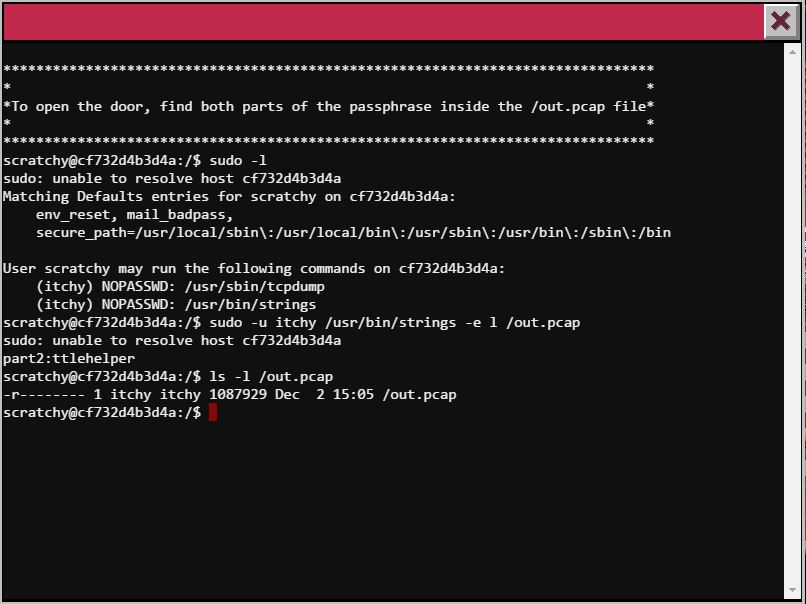Screen dimensions: 806x604
Task: Click the last scratchy shell prompt
Action: coord(101,412)
